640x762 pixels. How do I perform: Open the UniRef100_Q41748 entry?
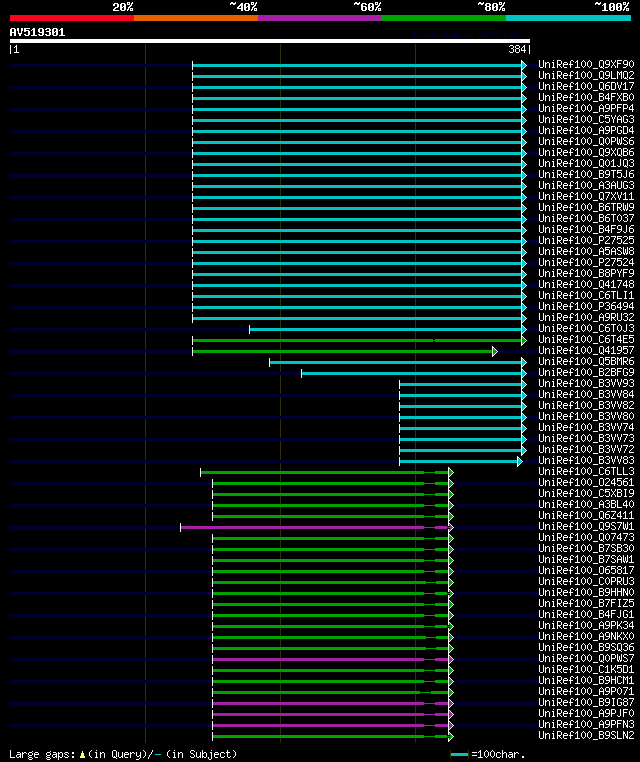(586, 284)
